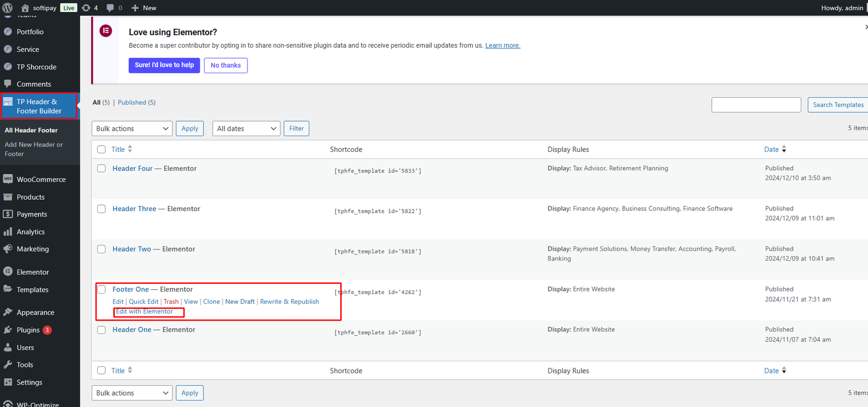Toggle the select-all checkbox in table header
This screenshot has height=407, width=868.
(x=101, y=149)
